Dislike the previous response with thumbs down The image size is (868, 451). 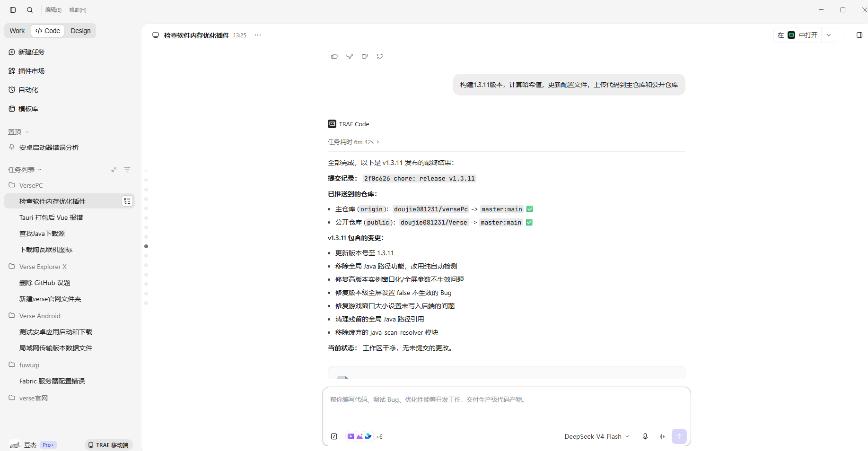(x=350, y=56)
